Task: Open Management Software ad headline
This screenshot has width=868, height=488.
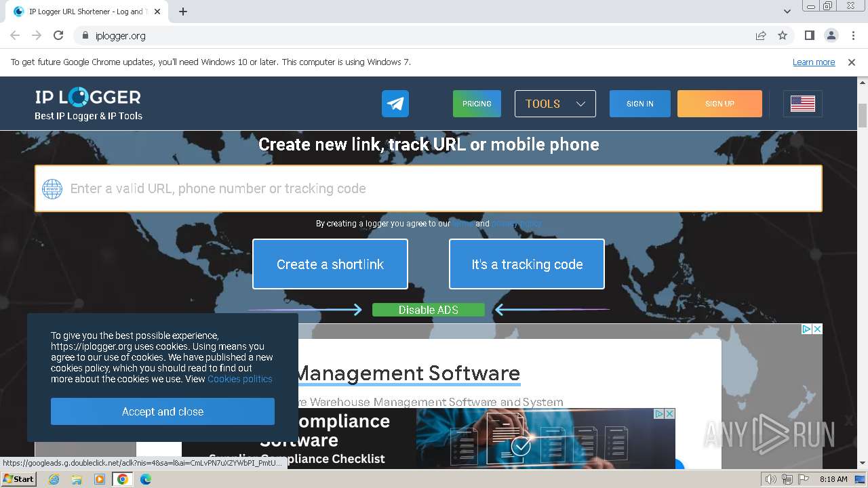Action: [408, 373]
